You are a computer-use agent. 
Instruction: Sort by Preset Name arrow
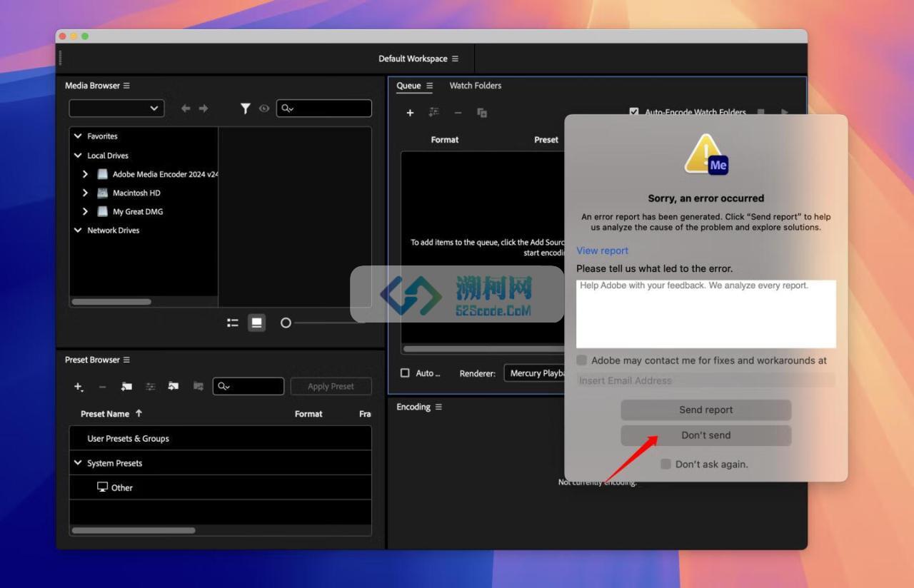click(139, 413)
